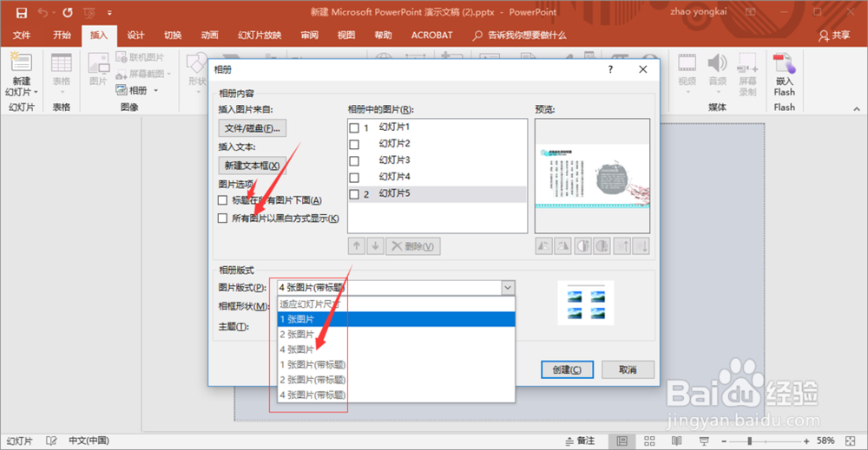The width and height of the screenshot is (868, 450).
Task: Click the Tell Me search box
Action: (x=520, y=36)
